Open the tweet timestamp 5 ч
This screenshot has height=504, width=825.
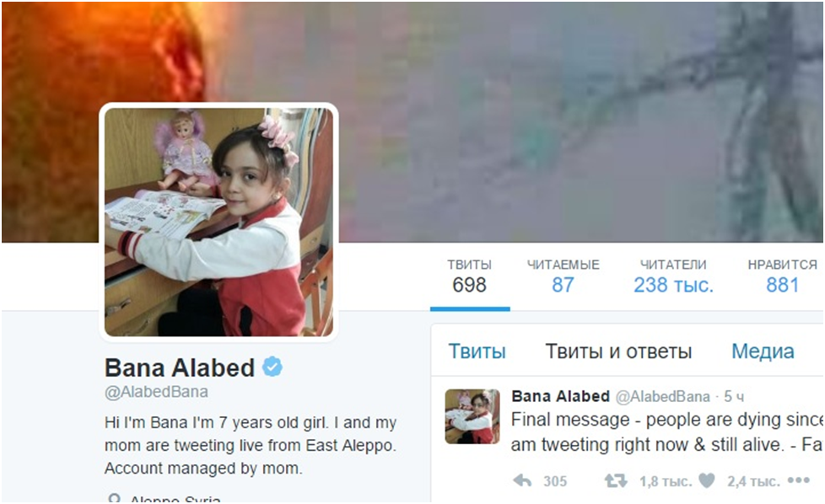733,397
